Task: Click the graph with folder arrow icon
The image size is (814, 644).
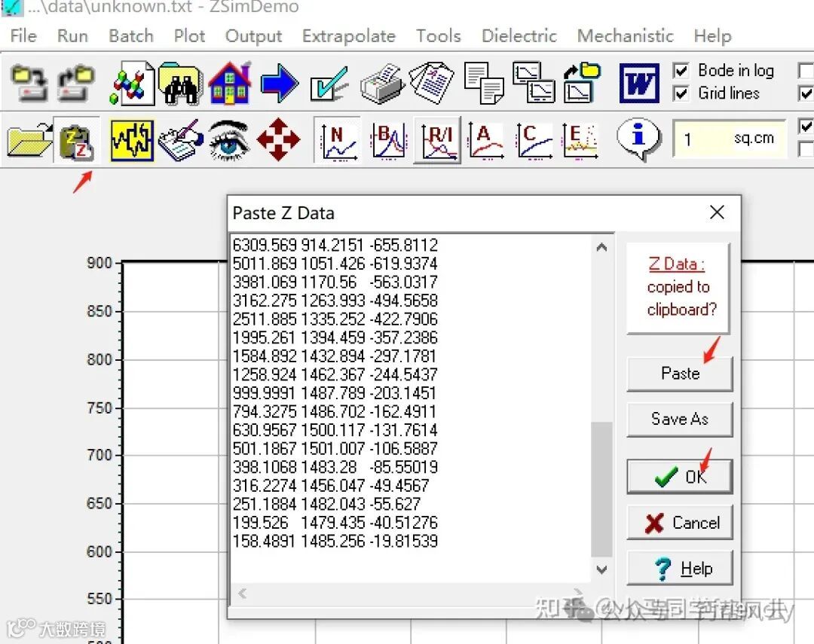Action: pyautogui.click(x=583, y=84)
